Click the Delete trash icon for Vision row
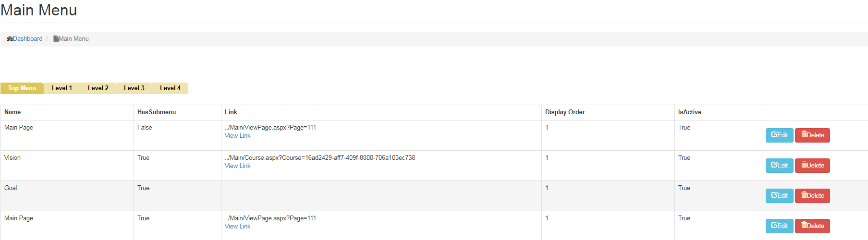 (x=804, y=165)
